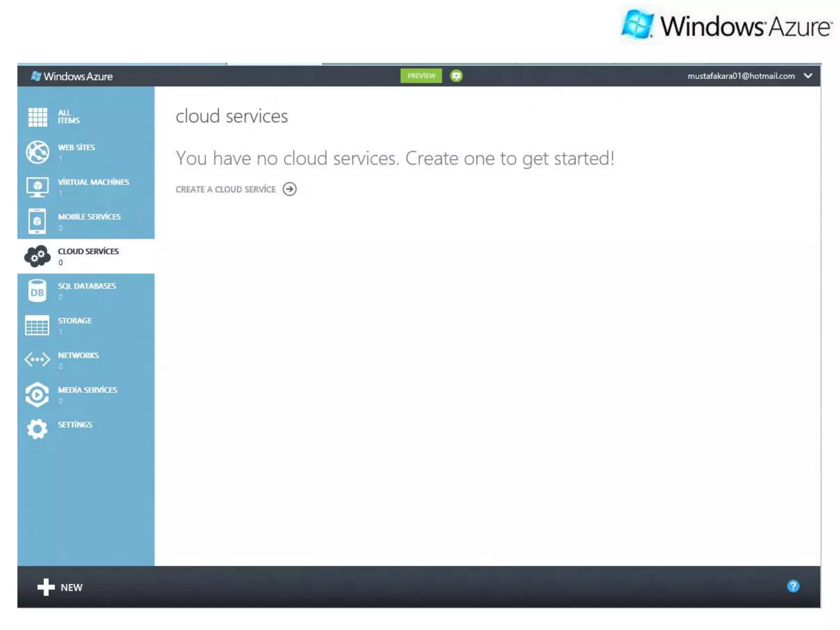
Task: Click mustafakara01@hotmail.com account menu
Action: click(741, 76)
